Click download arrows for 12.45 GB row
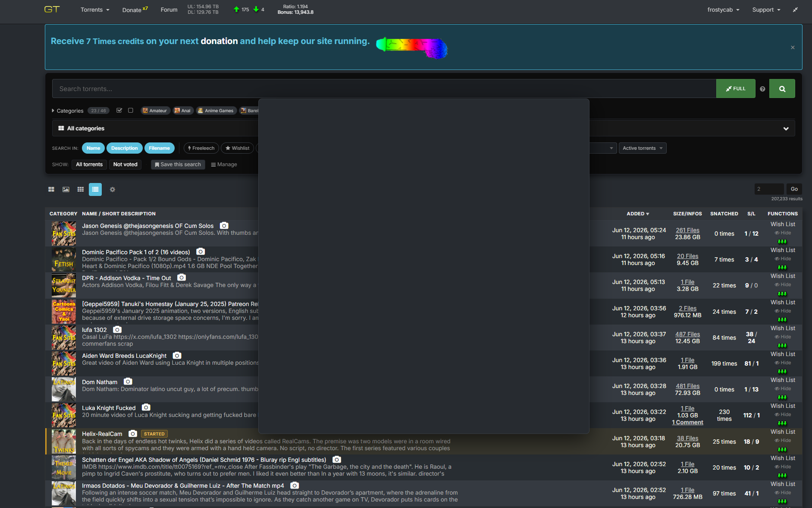Screen dimensions: 812x508 [782, 345]
